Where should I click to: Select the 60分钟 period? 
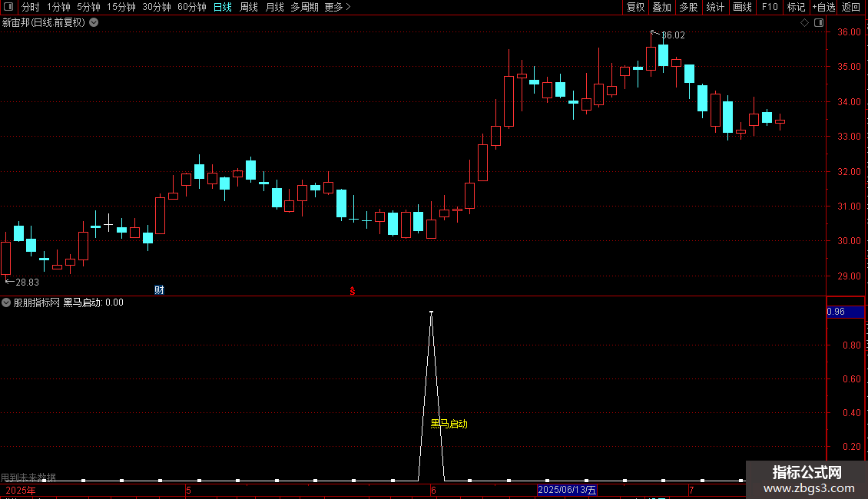(x=192, y=7)
